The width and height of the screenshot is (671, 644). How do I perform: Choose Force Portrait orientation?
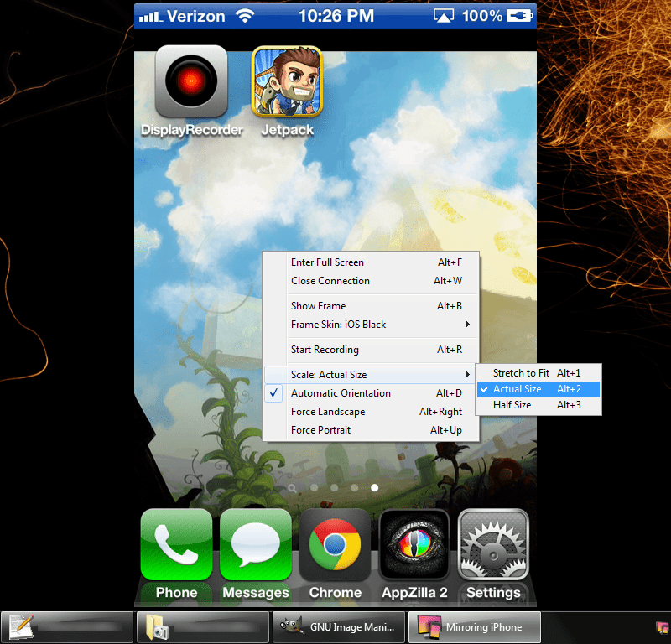point(371,430)
